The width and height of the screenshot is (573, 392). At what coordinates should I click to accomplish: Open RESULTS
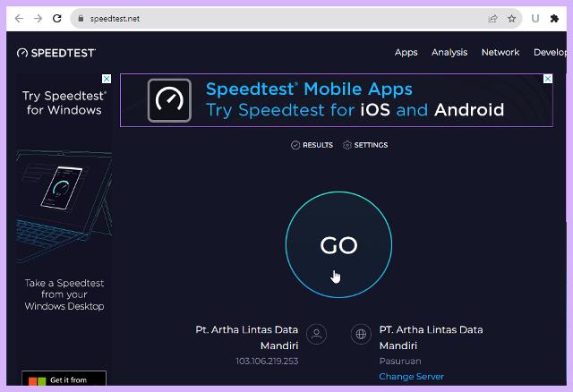312,145
